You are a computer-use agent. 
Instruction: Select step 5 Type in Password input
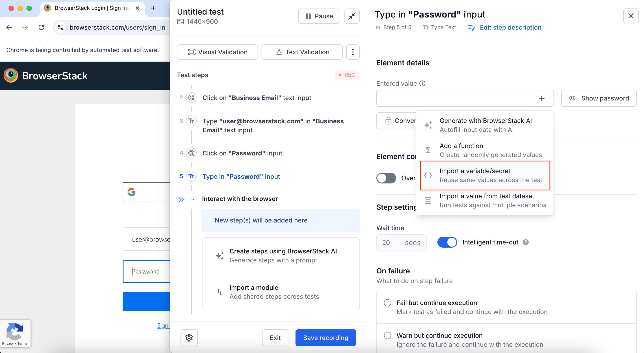[241, 176]
